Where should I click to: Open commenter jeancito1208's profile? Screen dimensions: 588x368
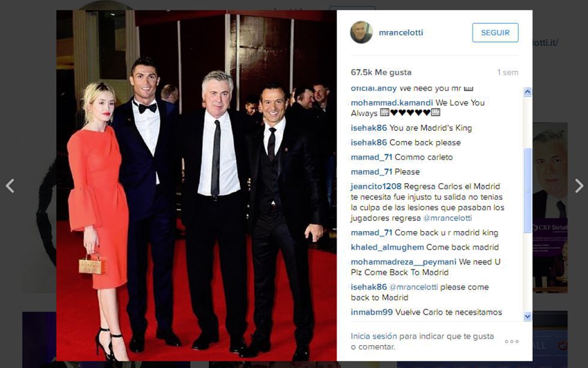(376, 187)
